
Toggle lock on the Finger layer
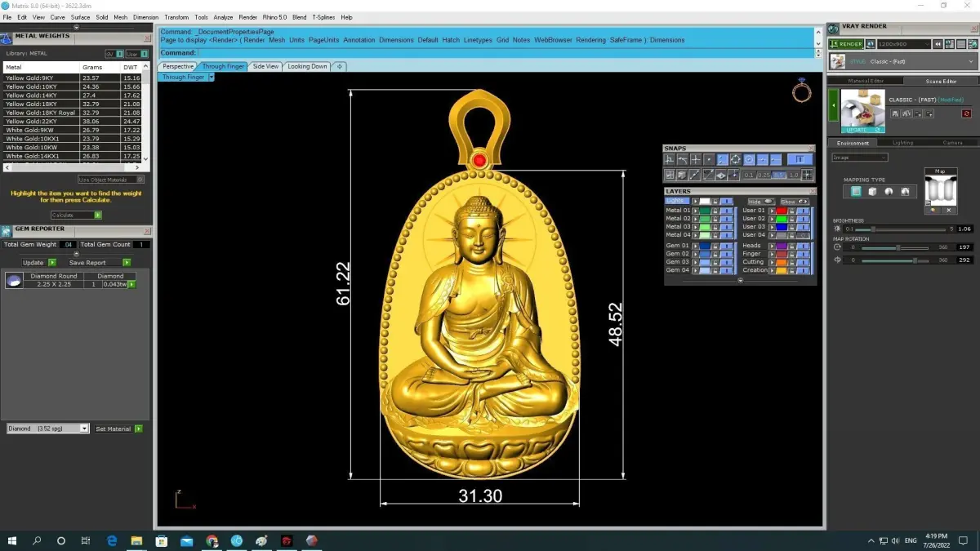pos(792,254)
